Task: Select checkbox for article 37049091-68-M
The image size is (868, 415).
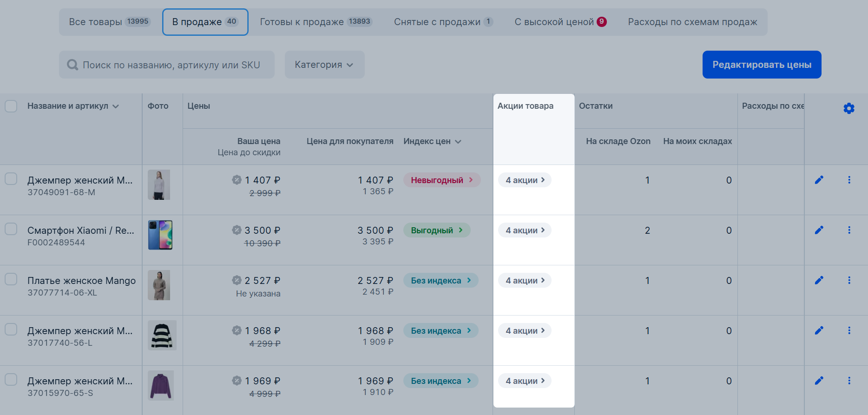Action: click(x=11, y=179)
